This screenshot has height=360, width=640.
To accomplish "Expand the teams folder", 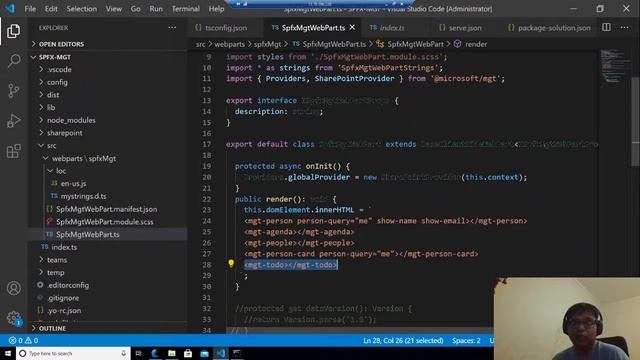I will [57, 260].
